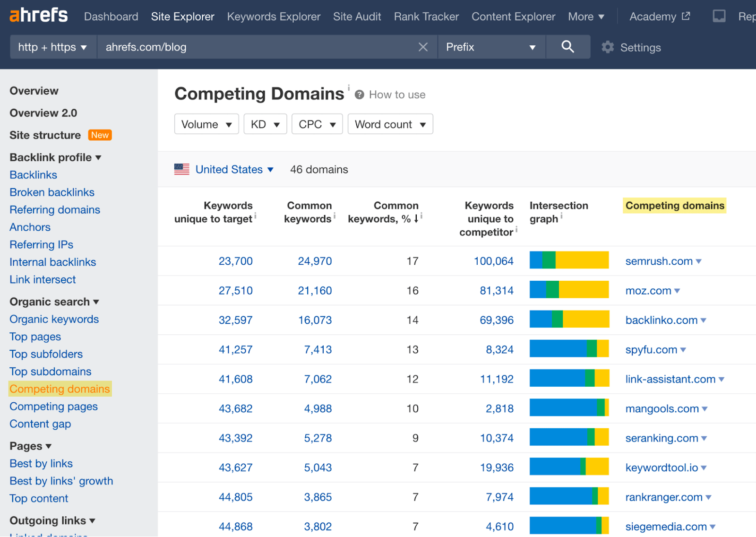Clear the URL search field
The width and height of the screenshot is (756, 537).
pos(423,47)
